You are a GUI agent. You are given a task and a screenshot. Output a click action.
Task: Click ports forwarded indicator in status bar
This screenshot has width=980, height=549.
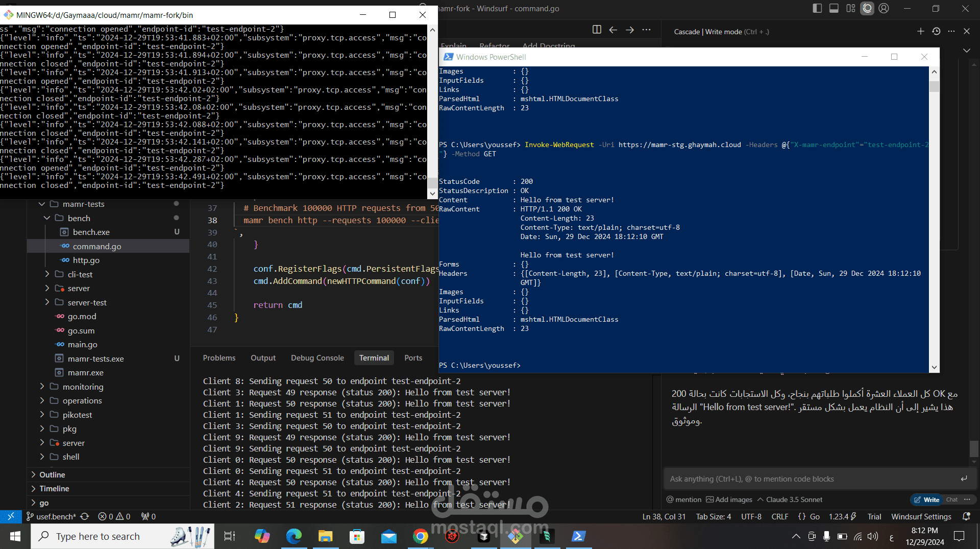tap(149, 516)
